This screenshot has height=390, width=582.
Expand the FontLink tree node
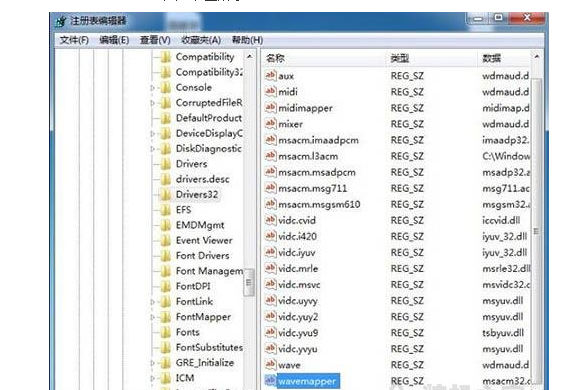pos(152,302)
